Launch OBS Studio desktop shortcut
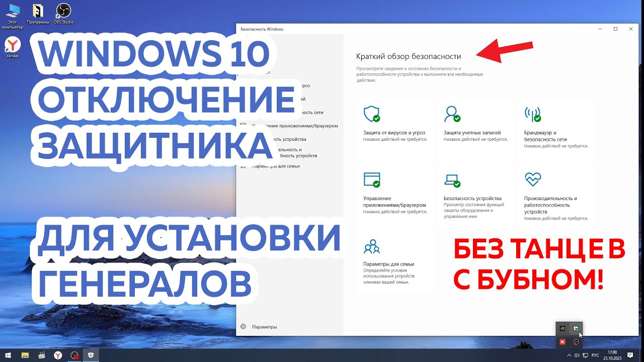 [64, 14]
